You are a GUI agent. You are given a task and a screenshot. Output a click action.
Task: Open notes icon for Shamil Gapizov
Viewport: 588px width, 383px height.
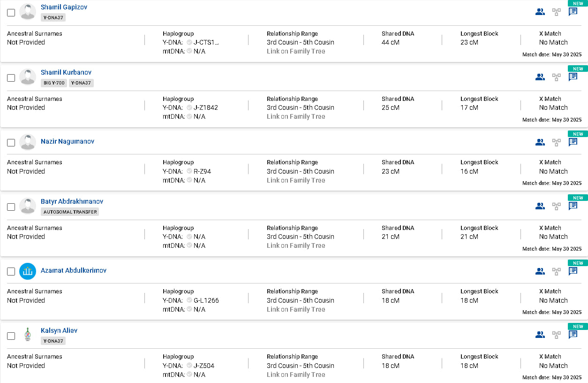(x=573, y=12)
